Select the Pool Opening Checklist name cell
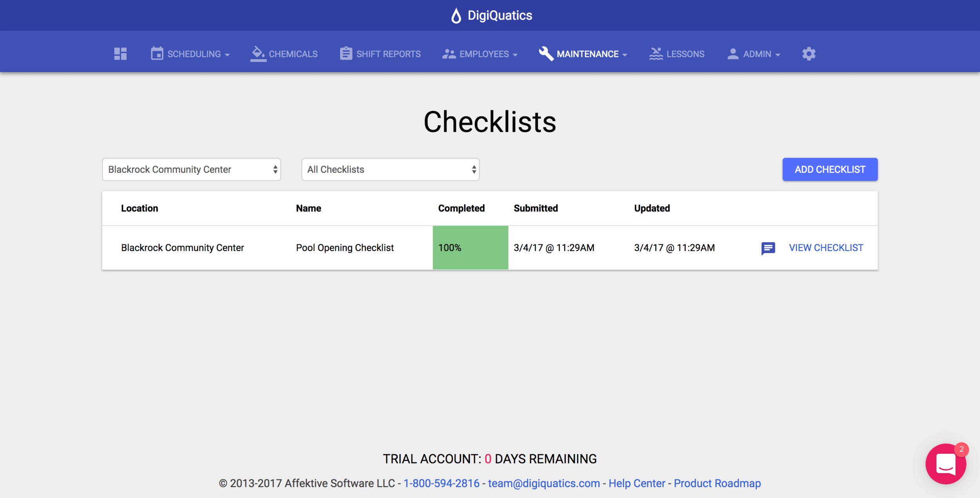This screenshot has width=980, height=498. click(x=345, y=248)
